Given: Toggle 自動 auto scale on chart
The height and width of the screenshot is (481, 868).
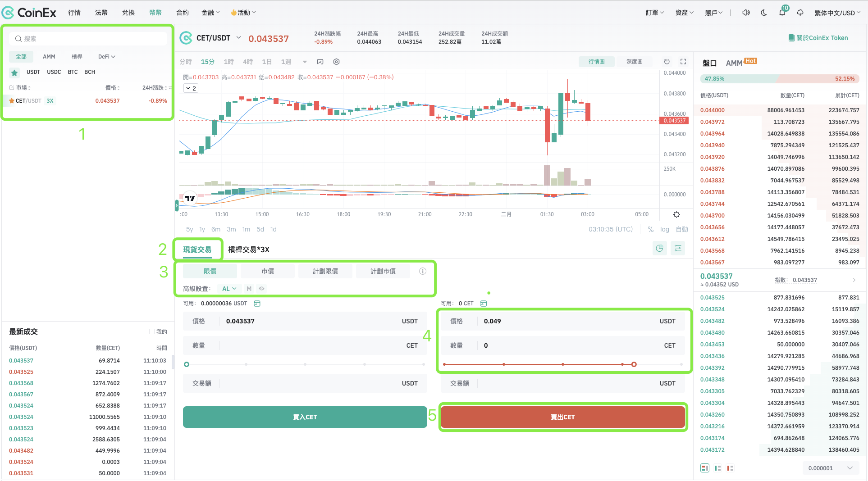Looking at the screenshot, I should [x=682, y=229].
